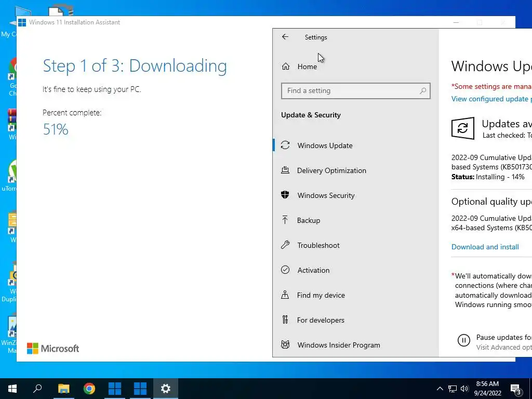Image resolution: width=532 pixels, height=399 pixels.
Task: Open Windows Insider Program page
Action: pyautogui.click(x=355, y=345)
